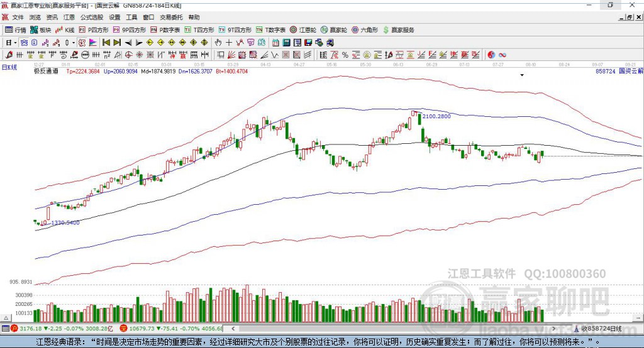This screenshot has width=644, height=348.
Task: Select the crosshair cursor tool
Action: tap(229, 43)
